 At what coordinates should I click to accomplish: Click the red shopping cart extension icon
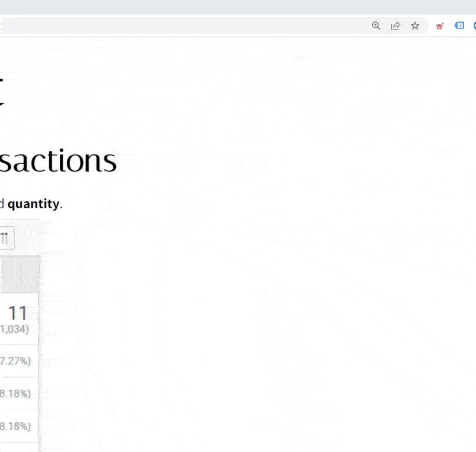point(439,26)
